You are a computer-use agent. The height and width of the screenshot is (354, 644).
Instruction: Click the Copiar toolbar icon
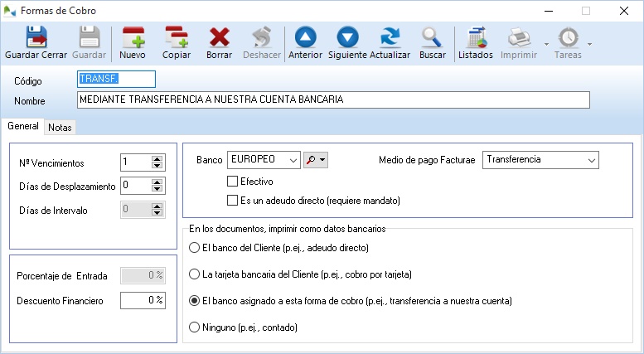click(x=177, y=38)
